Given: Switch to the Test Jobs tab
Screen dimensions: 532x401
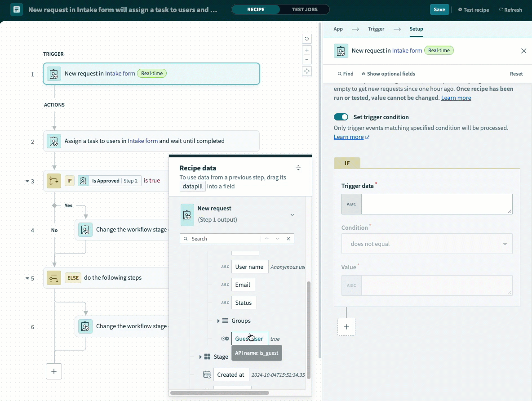Looking at the screenshot, I should pos(304,9).
